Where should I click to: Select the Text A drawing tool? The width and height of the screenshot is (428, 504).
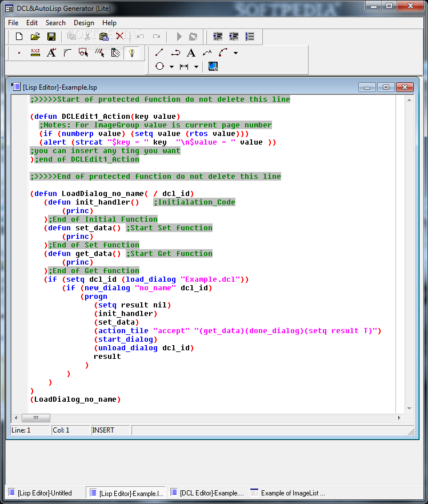pos(191,53)
